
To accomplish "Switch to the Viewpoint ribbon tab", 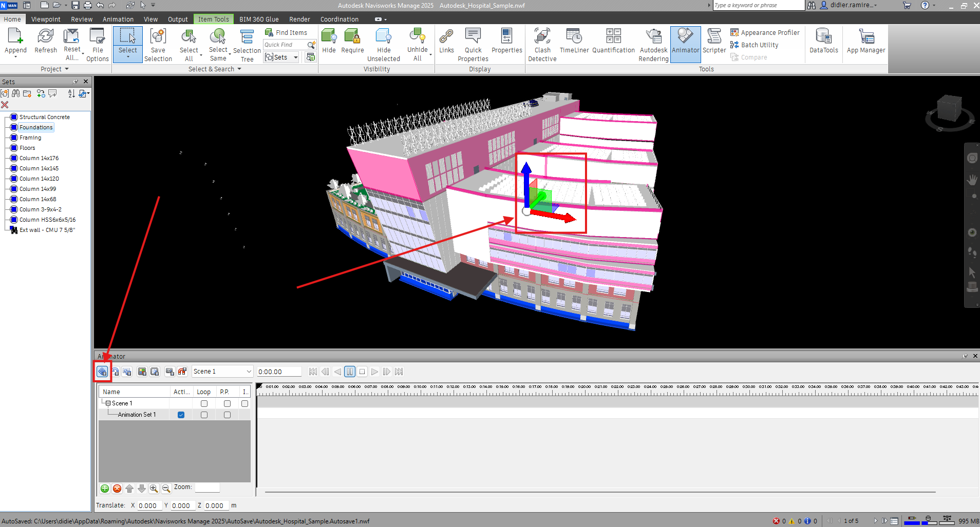I will click(46, 19).
